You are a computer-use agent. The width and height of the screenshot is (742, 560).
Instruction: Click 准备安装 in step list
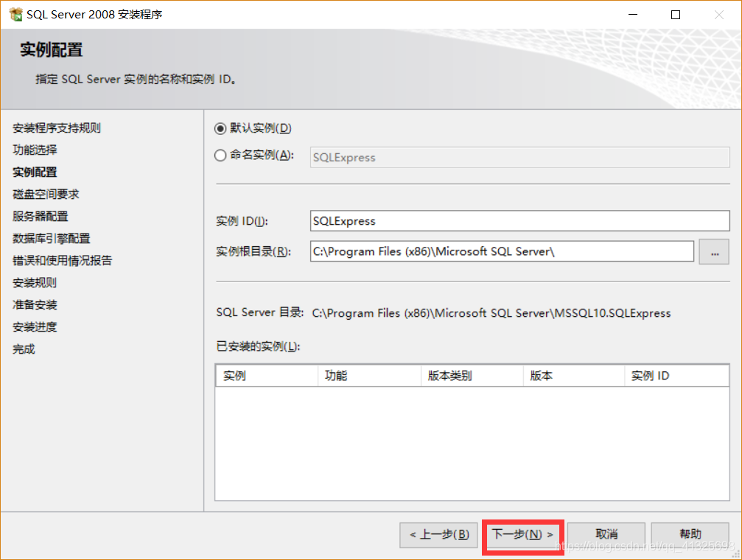click(x=35, y=305)
